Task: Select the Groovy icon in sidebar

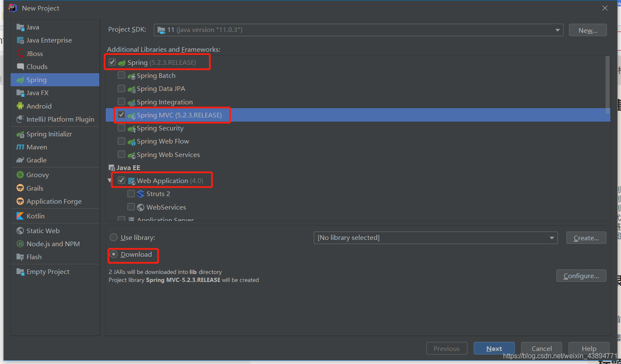Action: click(x=20, y=175)
